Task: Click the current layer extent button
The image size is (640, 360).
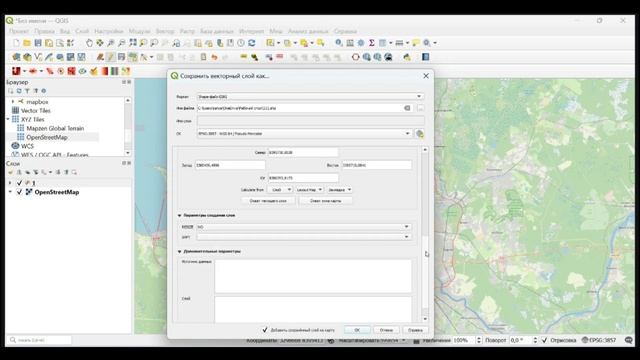Action: click(x=268, y=201)
